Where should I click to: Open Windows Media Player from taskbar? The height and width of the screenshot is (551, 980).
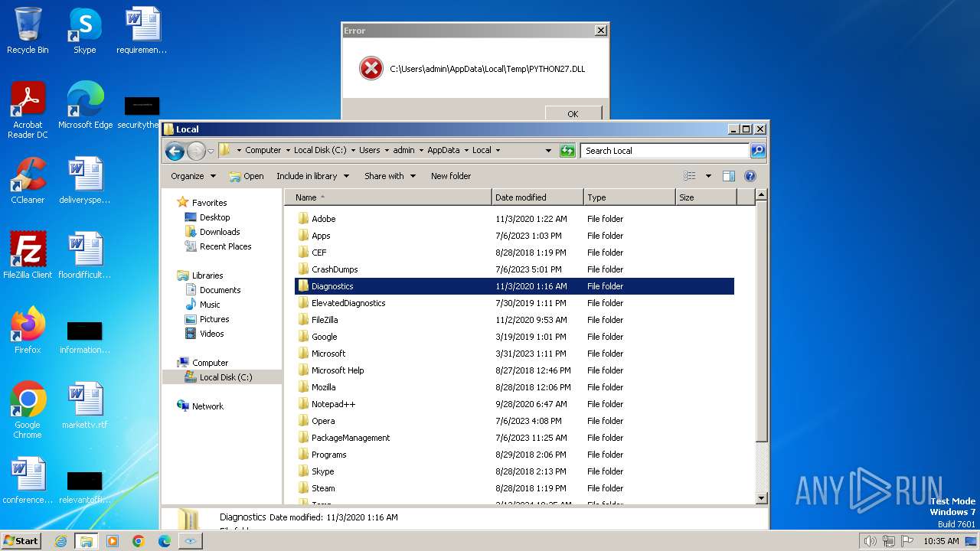pos(113,541)
